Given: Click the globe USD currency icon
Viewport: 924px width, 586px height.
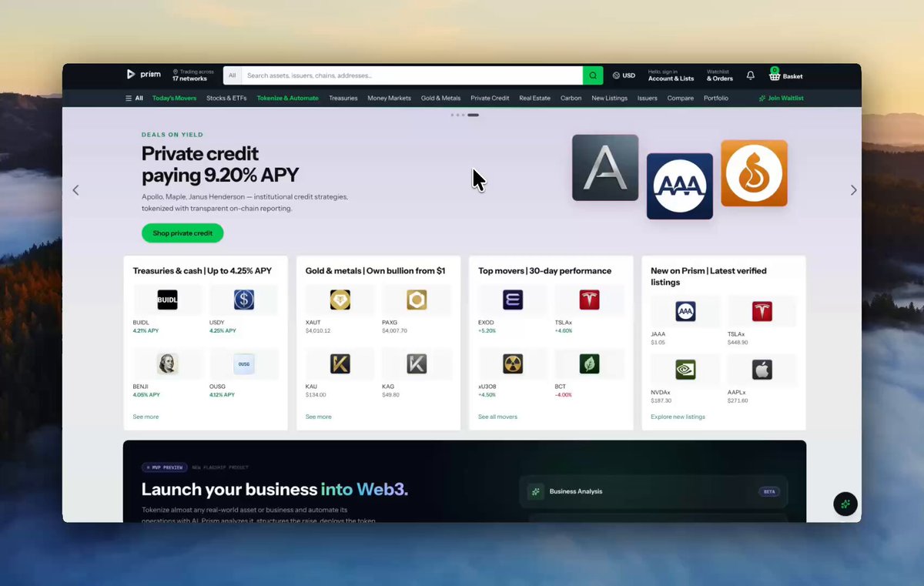Looking at the screenshot, I should click(x=617, y=75).
